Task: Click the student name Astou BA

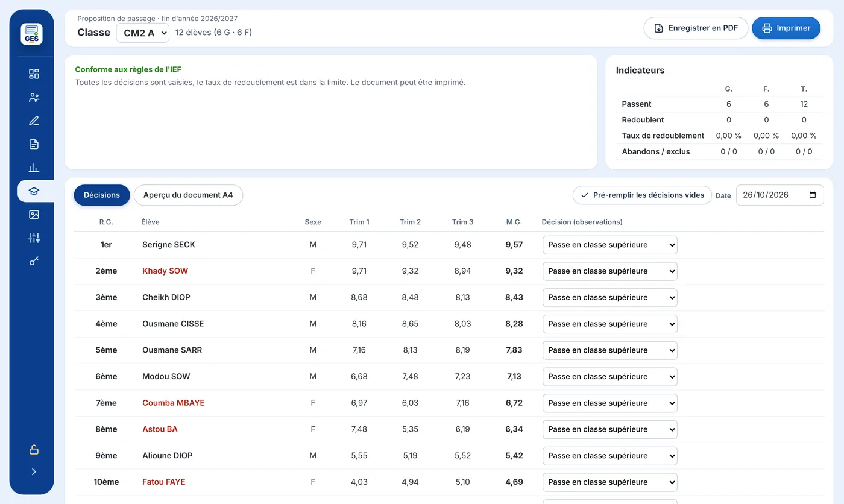Action: click(160, 429)
